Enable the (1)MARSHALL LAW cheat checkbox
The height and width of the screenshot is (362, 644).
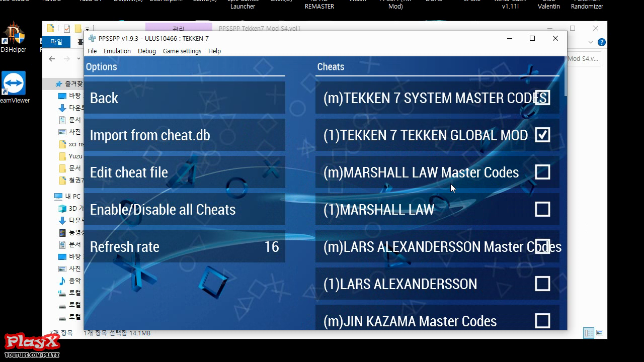tap(542, 209)
